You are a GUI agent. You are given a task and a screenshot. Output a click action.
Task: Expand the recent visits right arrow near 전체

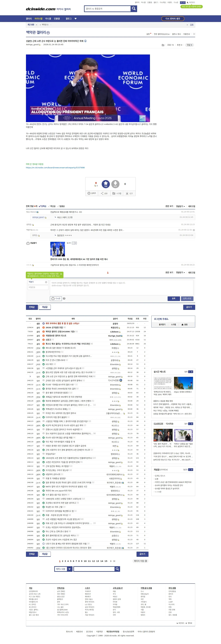pos(187,25)
